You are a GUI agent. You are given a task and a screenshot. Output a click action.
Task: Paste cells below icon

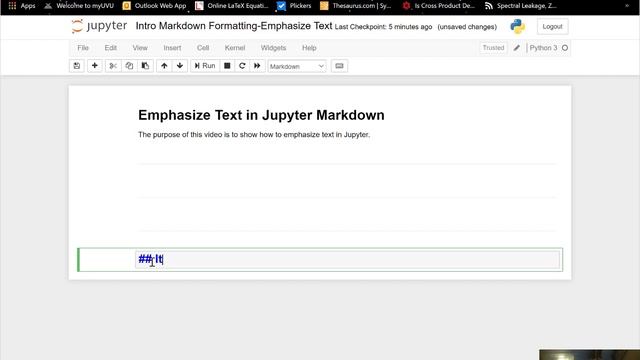point(145,66)
